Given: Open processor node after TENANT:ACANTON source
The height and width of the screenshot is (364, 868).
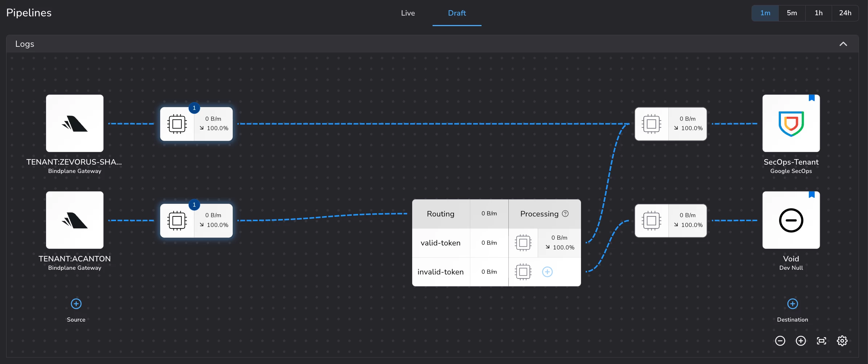Looking at the screenshot, I should coord(196,220).
